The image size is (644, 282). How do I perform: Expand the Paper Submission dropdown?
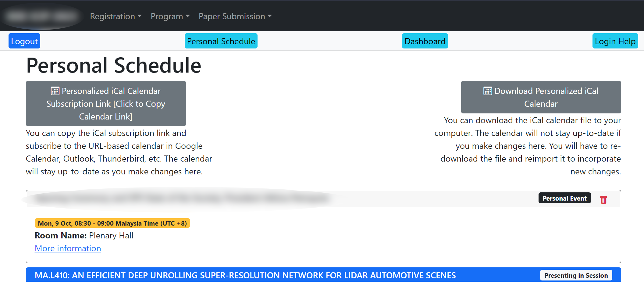click(235, 16)
